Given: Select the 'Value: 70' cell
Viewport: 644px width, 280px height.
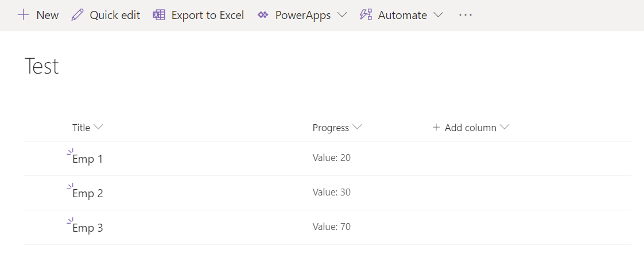Looking at the screenshot, I should point(331,227).
